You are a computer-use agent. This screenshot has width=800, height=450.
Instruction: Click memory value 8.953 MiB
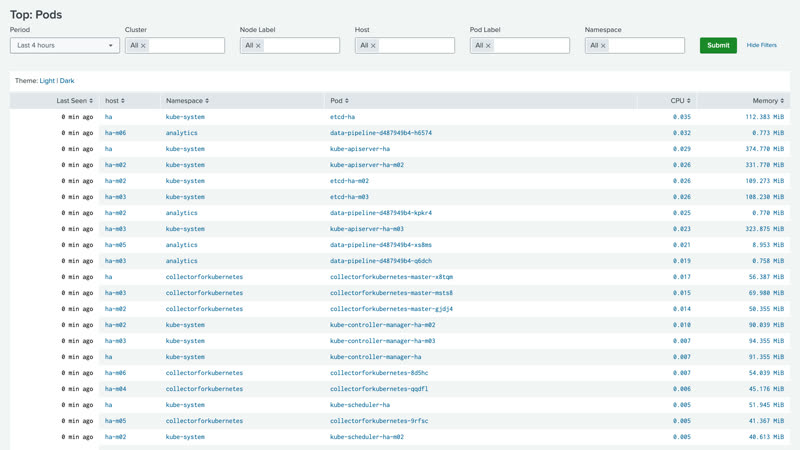768,245
